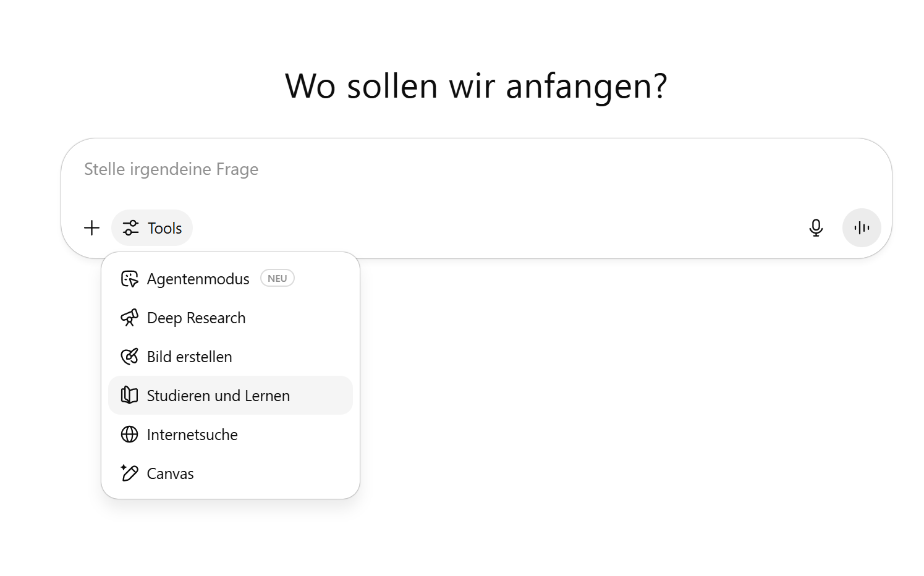Enable the Studieren und Lernen mode
Viewport: 924px width, 576px height.
(x=230, y=396)
